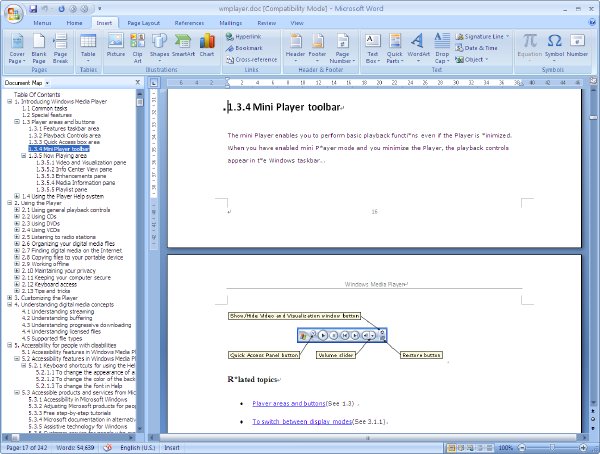Switch to the Page Layout tab
The width and height of the screenshot is (600, 454).
click(143, 23)
